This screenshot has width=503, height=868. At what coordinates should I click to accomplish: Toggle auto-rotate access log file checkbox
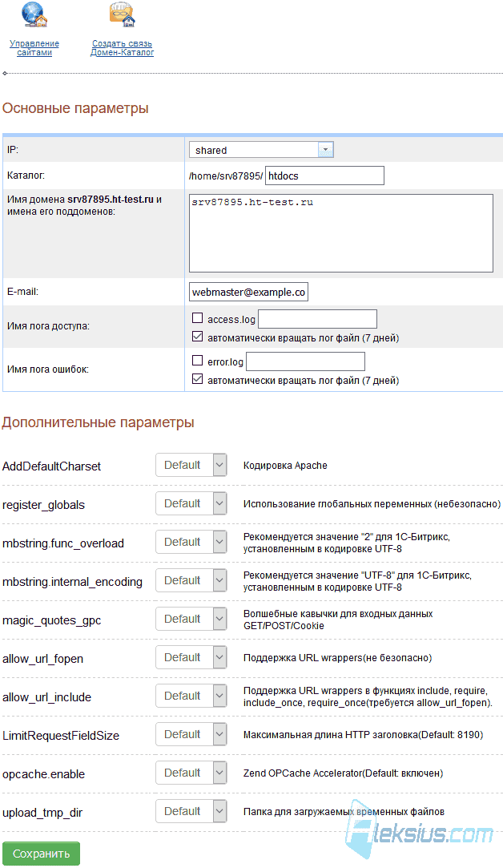coord(197,337)
